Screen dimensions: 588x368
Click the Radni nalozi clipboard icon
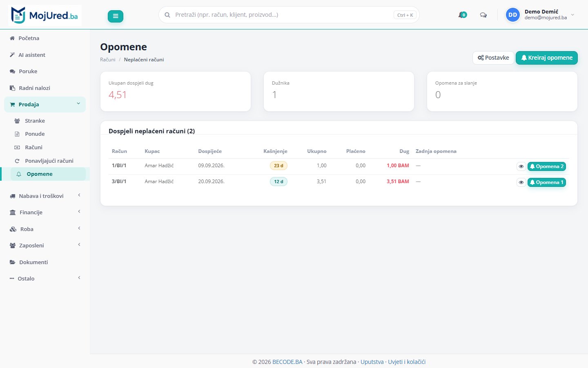12,88
